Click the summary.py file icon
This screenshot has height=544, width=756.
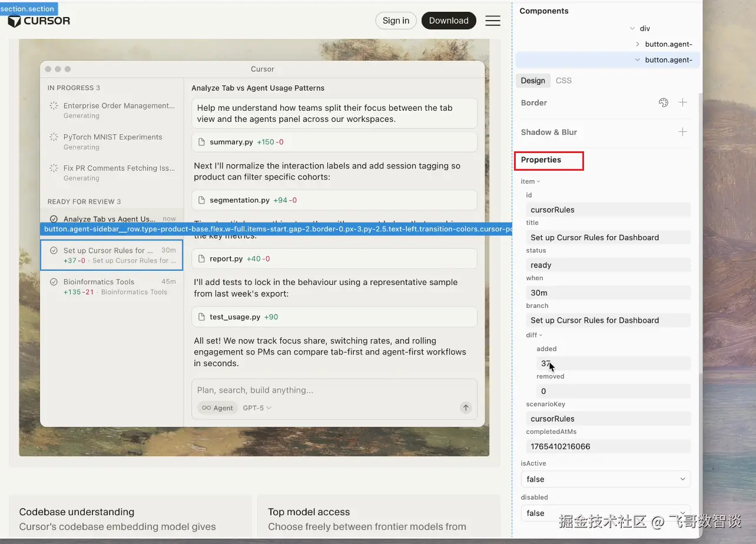201,142
